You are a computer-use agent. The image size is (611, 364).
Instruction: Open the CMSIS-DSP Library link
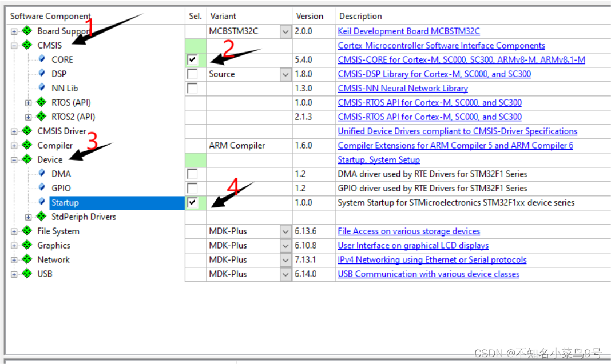[x=434, y=74]
